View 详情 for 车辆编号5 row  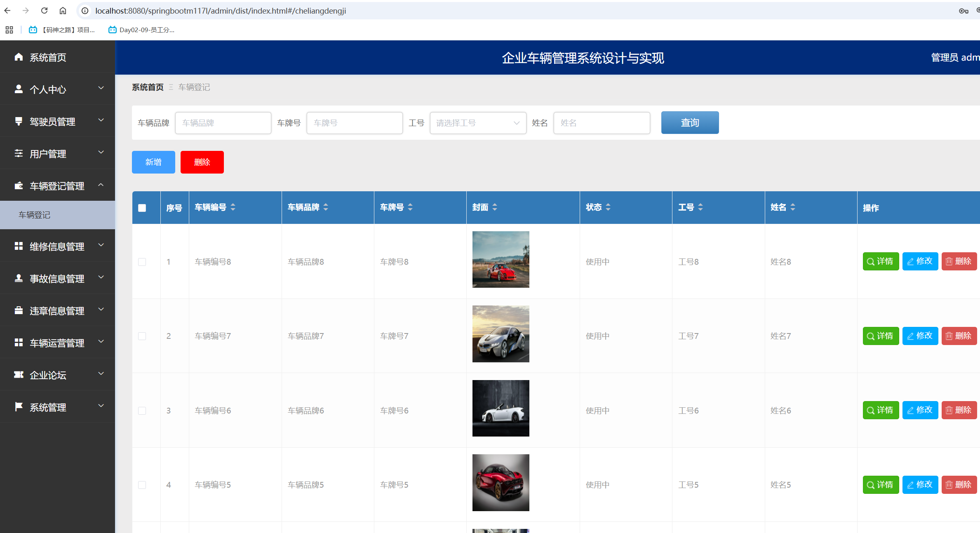(881, 485)
